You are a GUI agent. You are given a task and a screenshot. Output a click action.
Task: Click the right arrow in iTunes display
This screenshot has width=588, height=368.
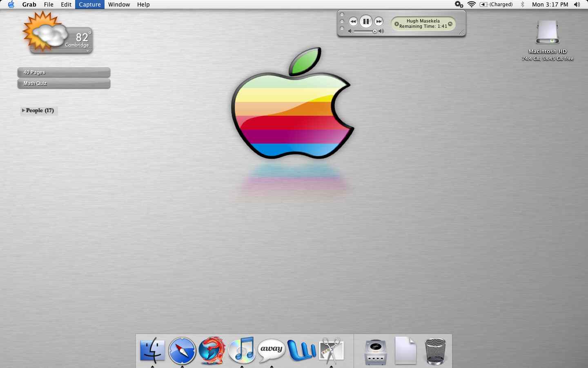click(450, 24)
